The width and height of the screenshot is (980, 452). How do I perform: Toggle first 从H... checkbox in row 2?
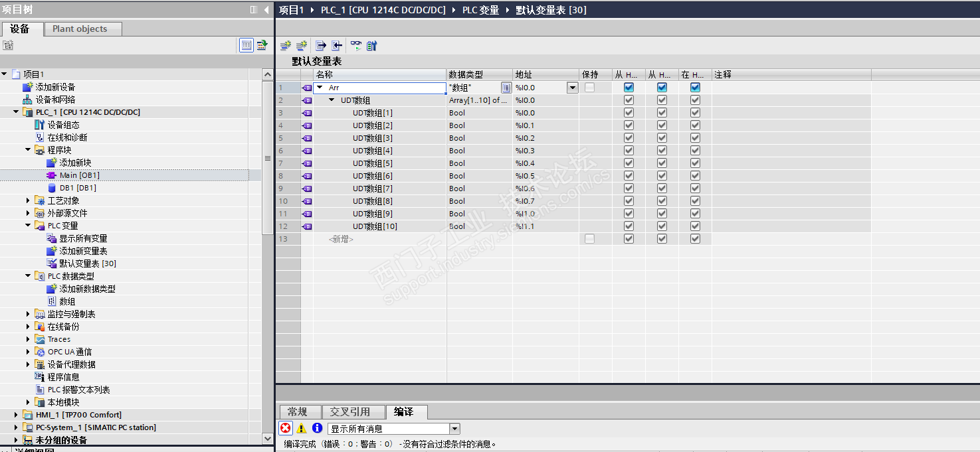tap(629, 100)
